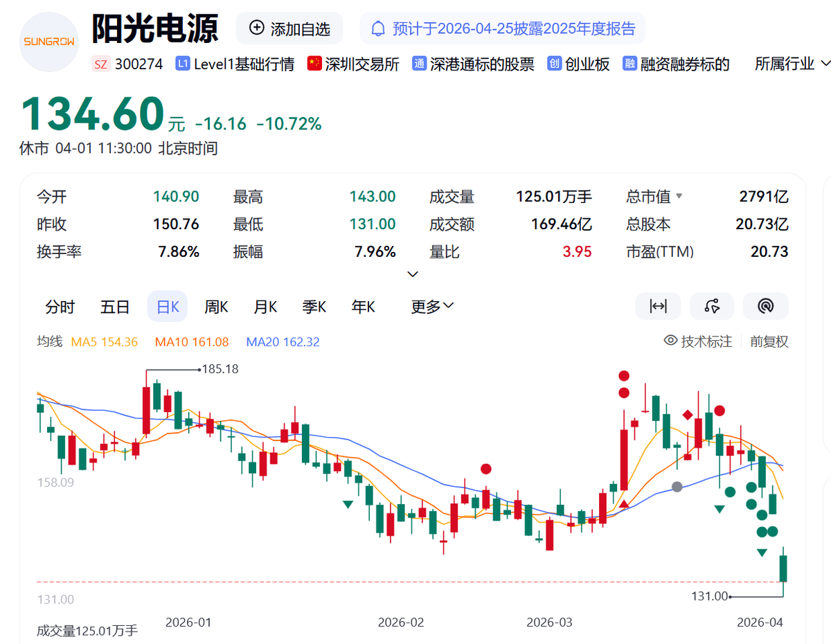Click the MA5 154.36 indicator label
The image size is (831, 644).
[x=105, y=342]
